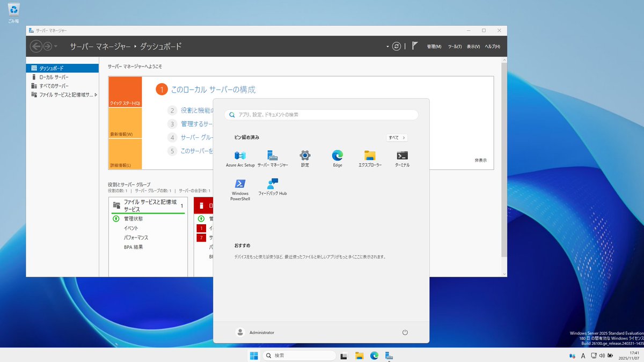644x362 pixels.
Task: Click the Administrator account name
Action: point(262,331)
